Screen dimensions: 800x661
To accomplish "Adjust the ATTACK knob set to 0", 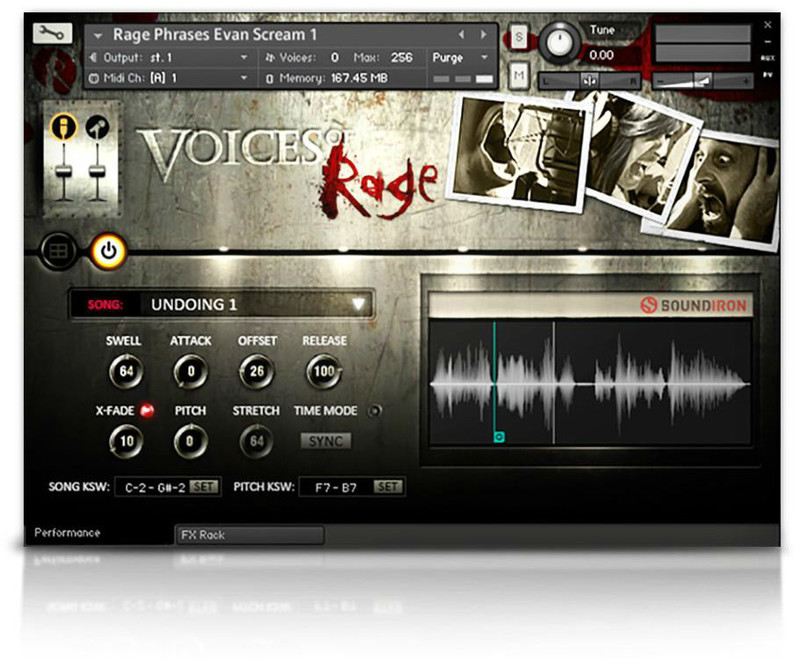I will tap(190, 371).
